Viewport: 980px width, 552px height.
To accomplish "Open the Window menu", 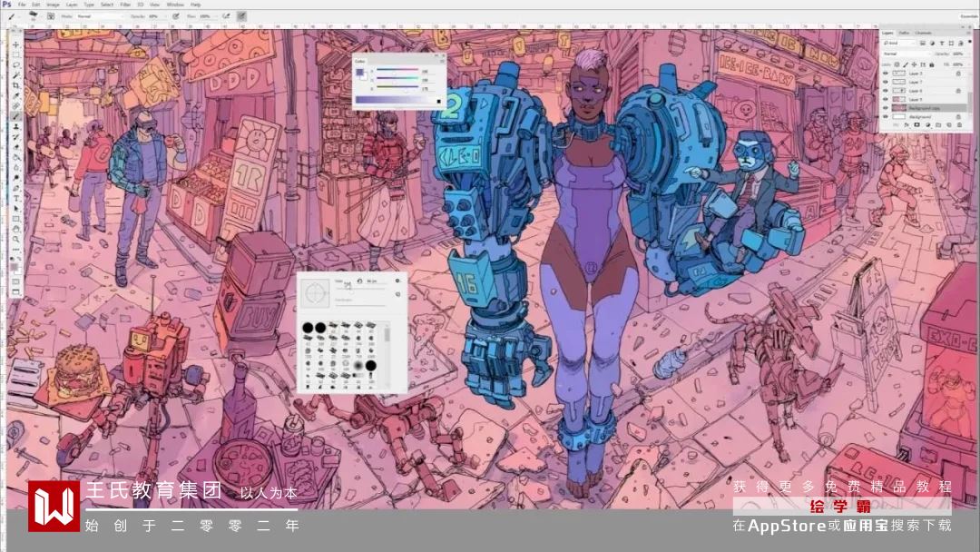I will 175,5.
